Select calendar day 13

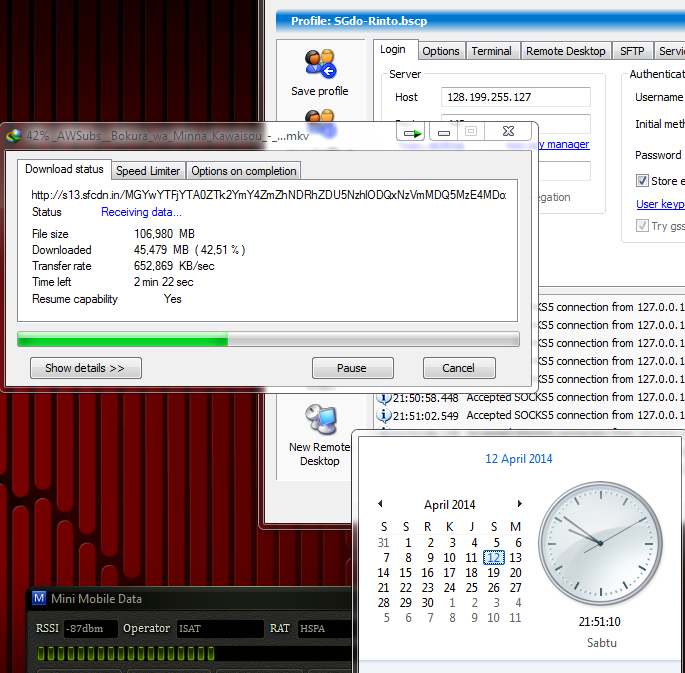[515, 558]
